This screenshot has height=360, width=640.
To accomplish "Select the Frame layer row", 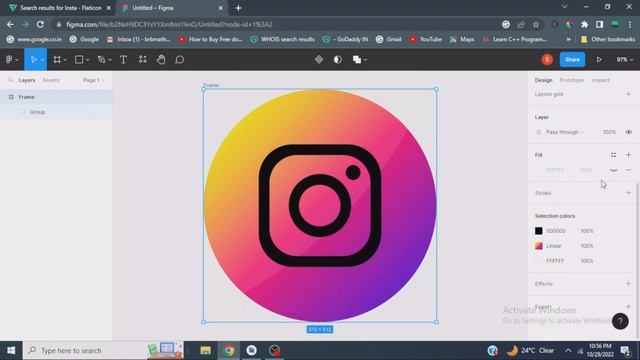I will [x=56, y=97].
